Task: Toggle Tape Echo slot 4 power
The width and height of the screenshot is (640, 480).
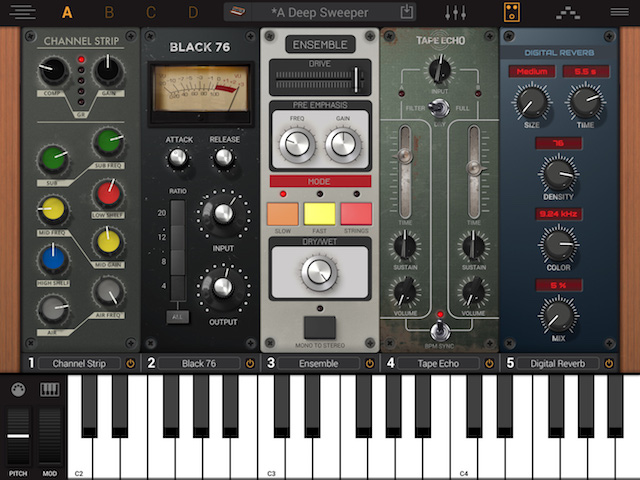Action: [489, 363]
